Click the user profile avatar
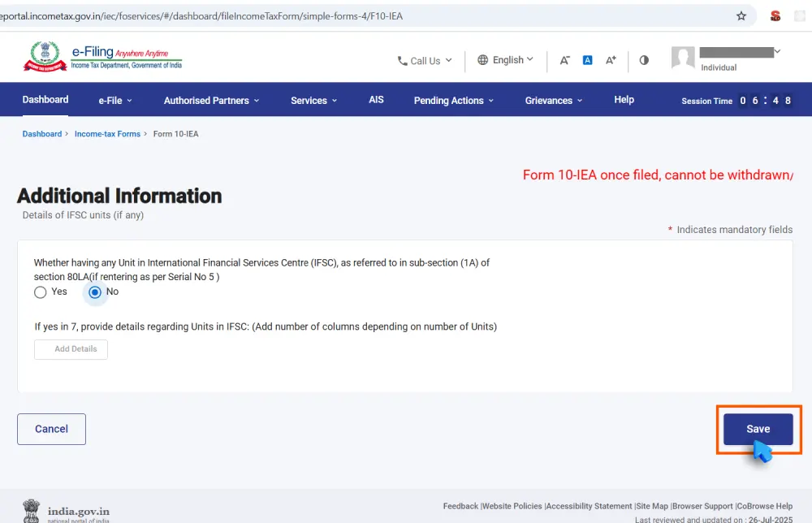This screenshot has height=523, width=812. [683, 58]
